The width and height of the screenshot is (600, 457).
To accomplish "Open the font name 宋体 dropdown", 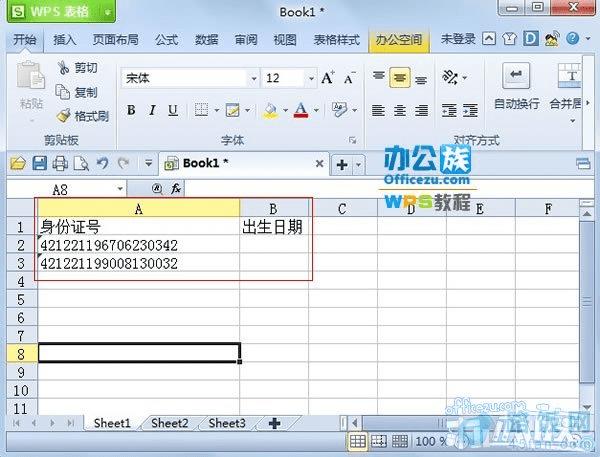I will tap(254, 78).
